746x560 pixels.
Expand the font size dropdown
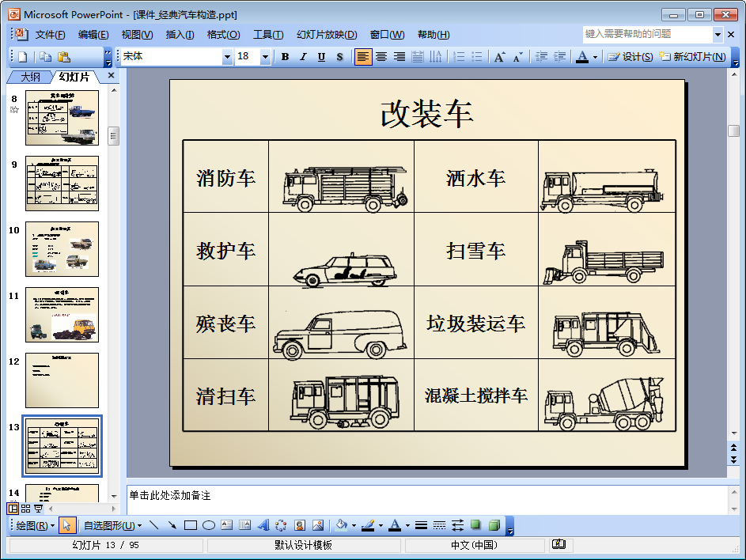click(265, 57)
